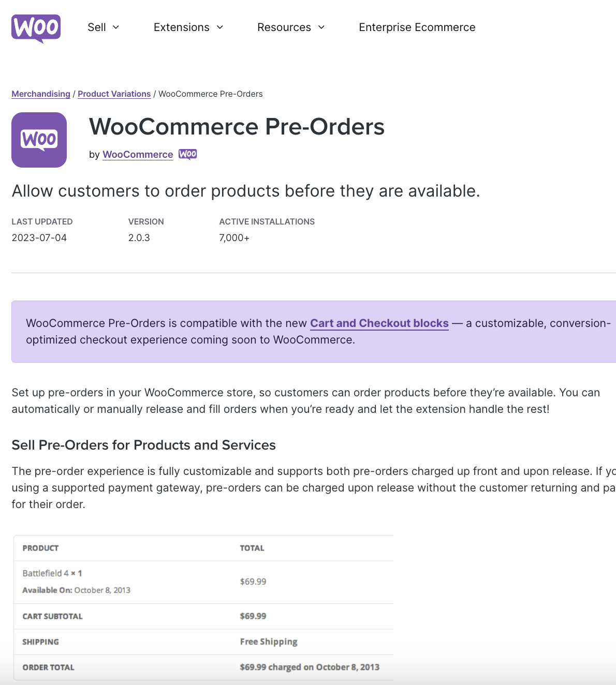
Task: Click the Sell Pre-Orders section heading
Action: [144, 445]
